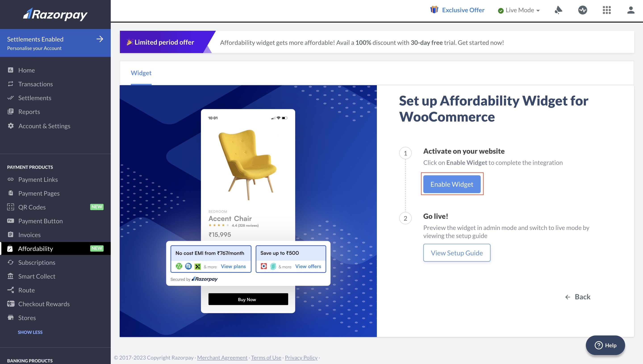Select the Widget tab
Screen dimensions: 643x364
[141, 72]
